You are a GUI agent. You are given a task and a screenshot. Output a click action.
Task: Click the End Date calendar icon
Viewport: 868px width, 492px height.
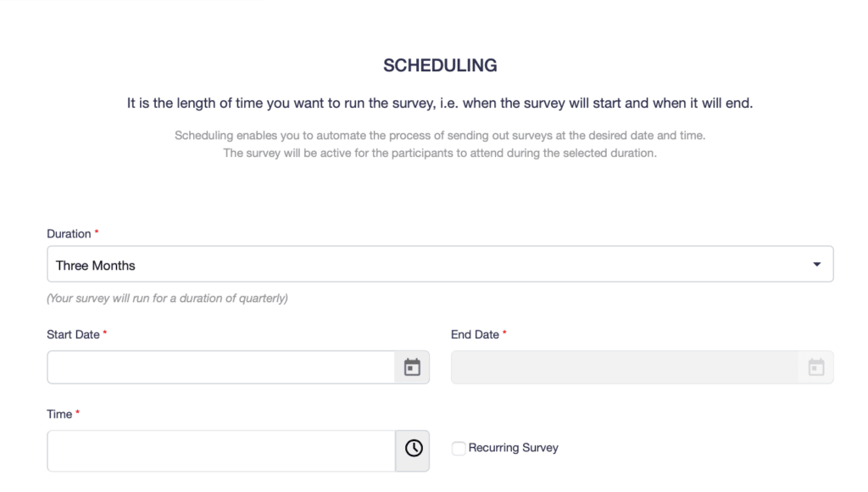click(x=815, y=367)
